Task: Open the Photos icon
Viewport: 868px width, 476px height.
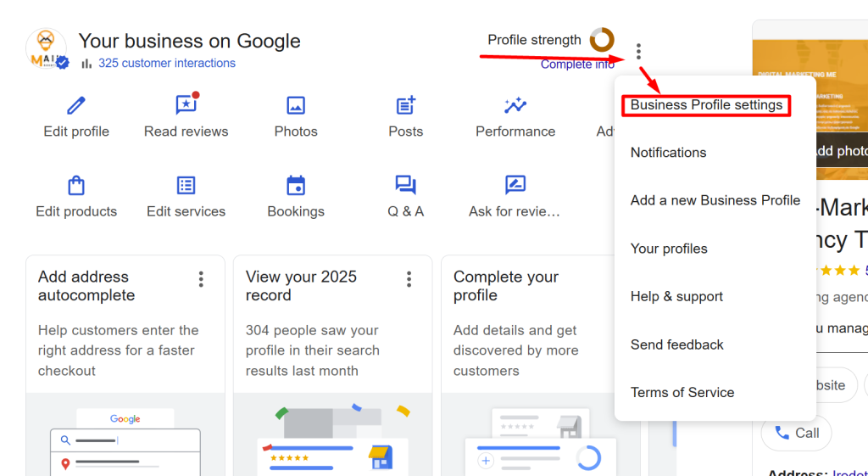Action: (x=296, y=106)
